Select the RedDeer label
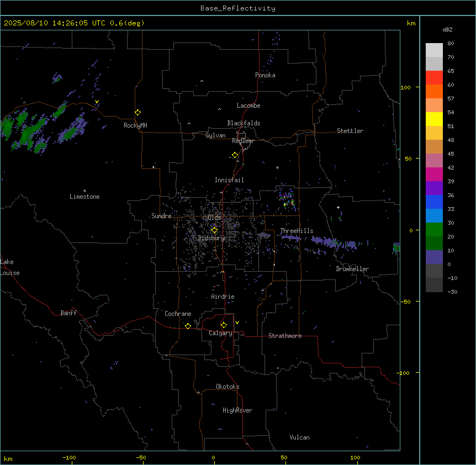Viewport: 476px width, 465px height. (243, 141)
